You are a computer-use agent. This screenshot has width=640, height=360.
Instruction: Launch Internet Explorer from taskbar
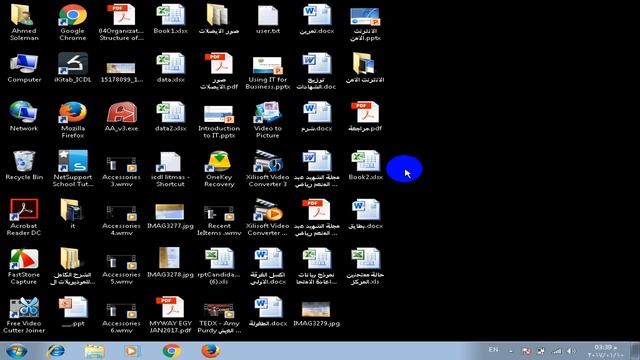56,351
